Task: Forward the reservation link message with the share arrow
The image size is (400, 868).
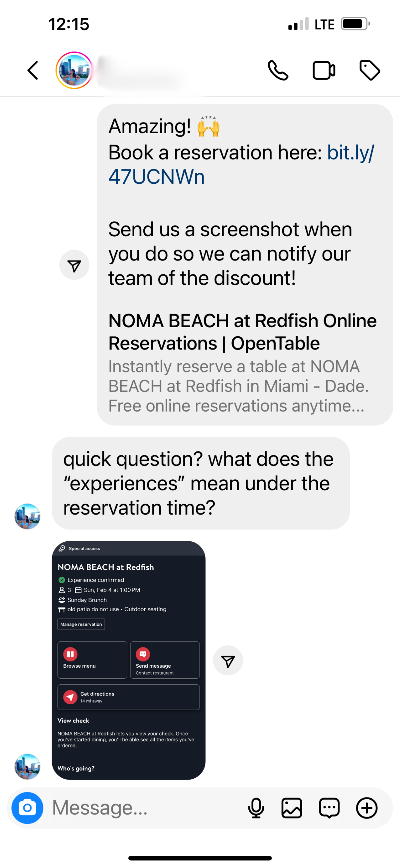Action: tap(74, 265)
